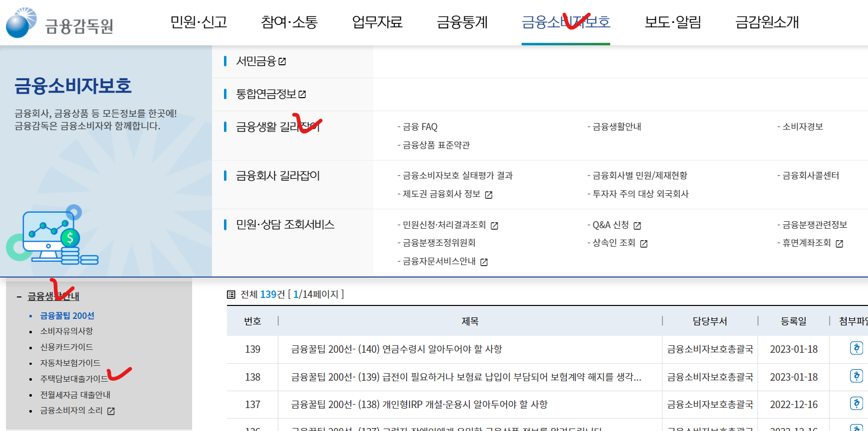Open 민원신청·처리결과조회 link
The width and height of the screenshot is (868, 431).
pyautogui.click(x=444, y=225)
